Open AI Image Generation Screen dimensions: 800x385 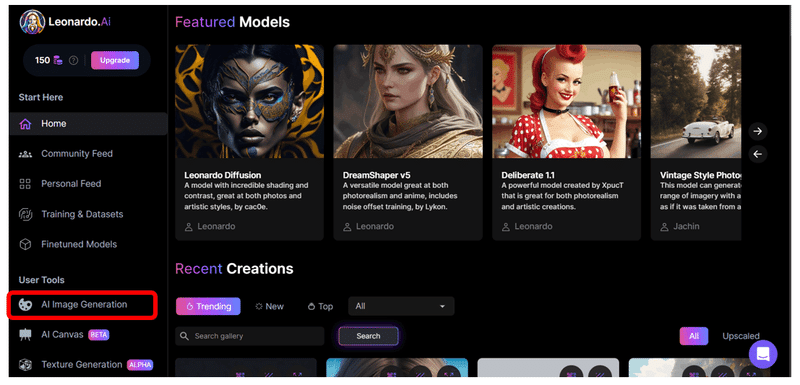pyautogui.click(x=84, y=304)
